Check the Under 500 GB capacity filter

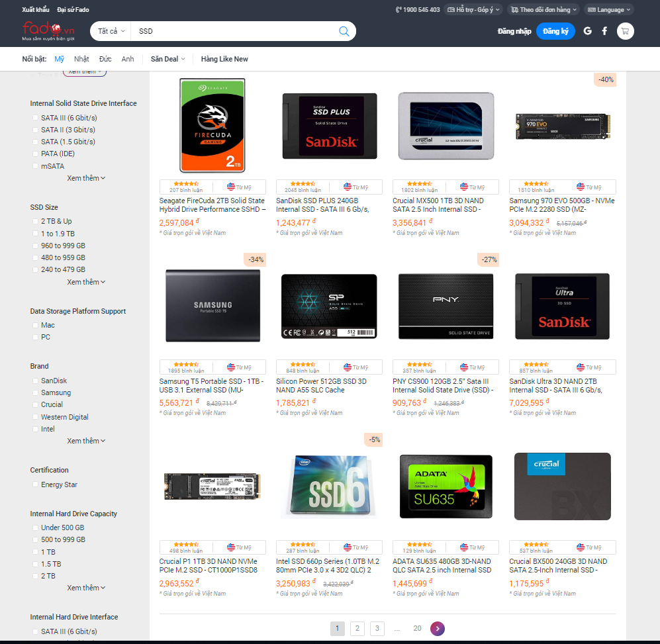tap(35, 528)
